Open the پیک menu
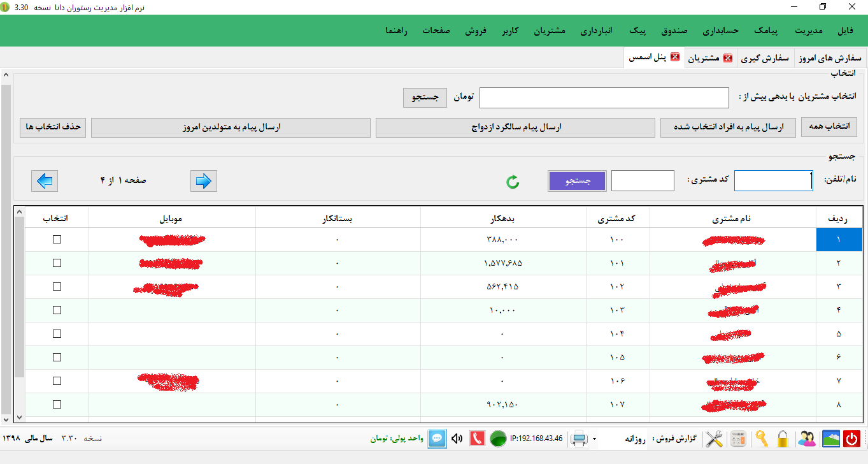 pyautogui.click(x=638, y=31)
